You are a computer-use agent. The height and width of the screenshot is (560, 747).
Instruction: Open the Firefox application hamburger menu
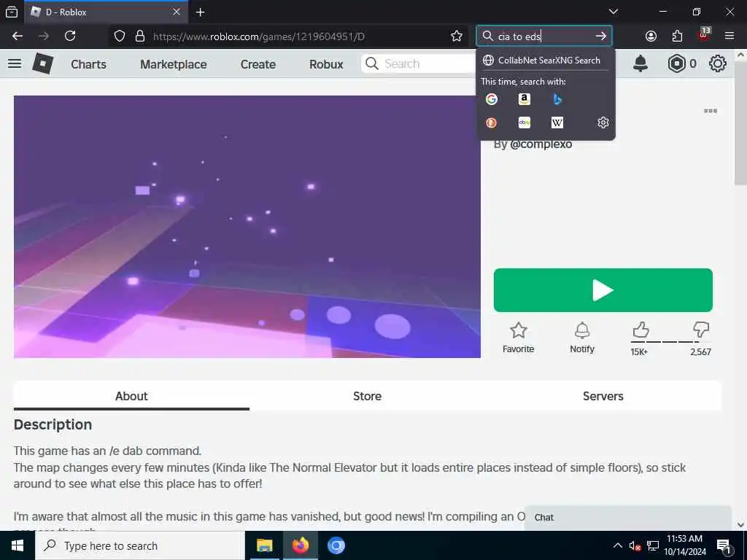pos(729,36)
